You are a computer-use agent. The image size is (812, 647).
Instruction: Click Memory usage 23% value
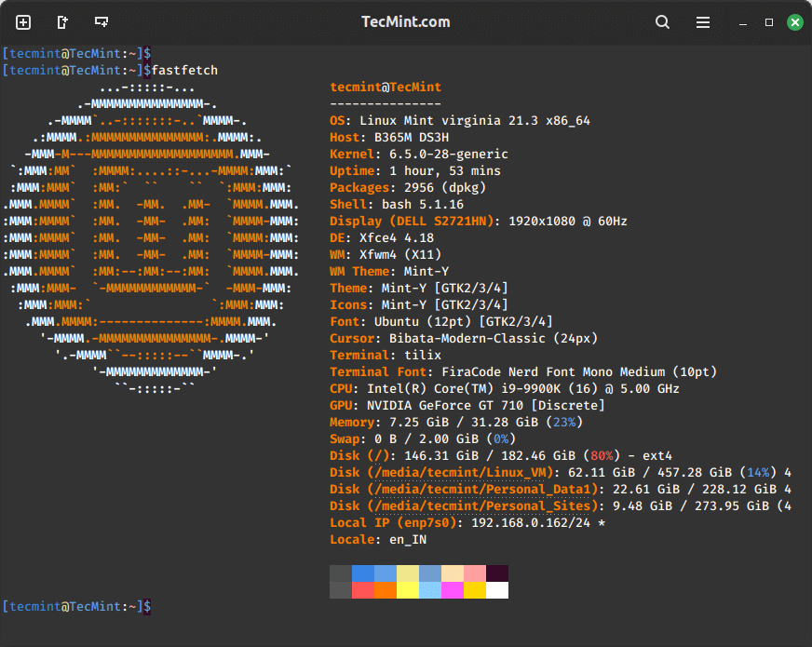564,423
